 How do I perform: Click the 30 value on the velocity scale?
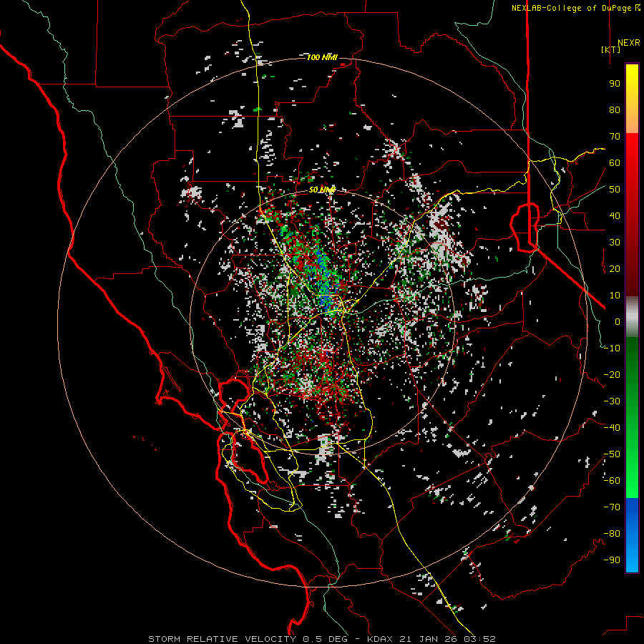point(615,243)
